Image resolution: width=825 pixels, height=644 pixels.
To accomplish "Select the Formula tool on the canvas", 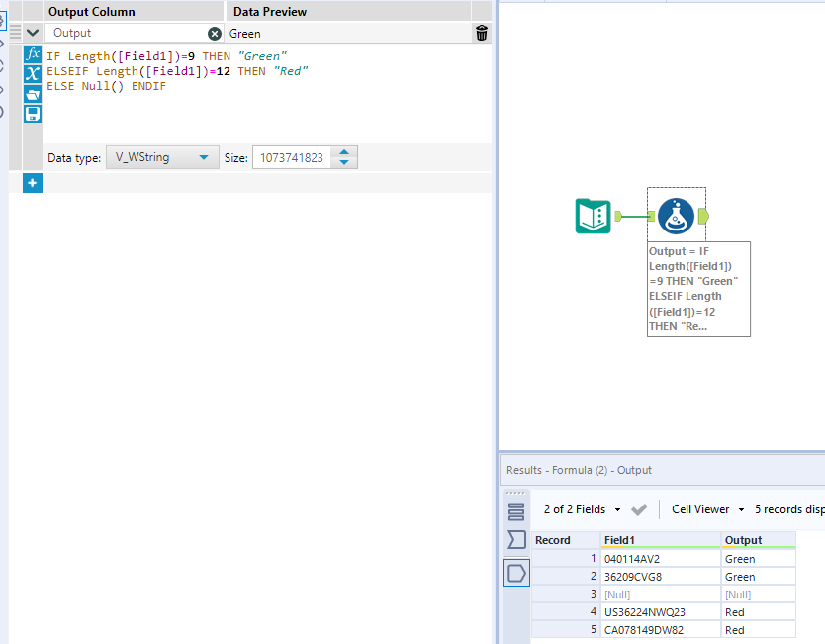I will [x=677, y=214].
